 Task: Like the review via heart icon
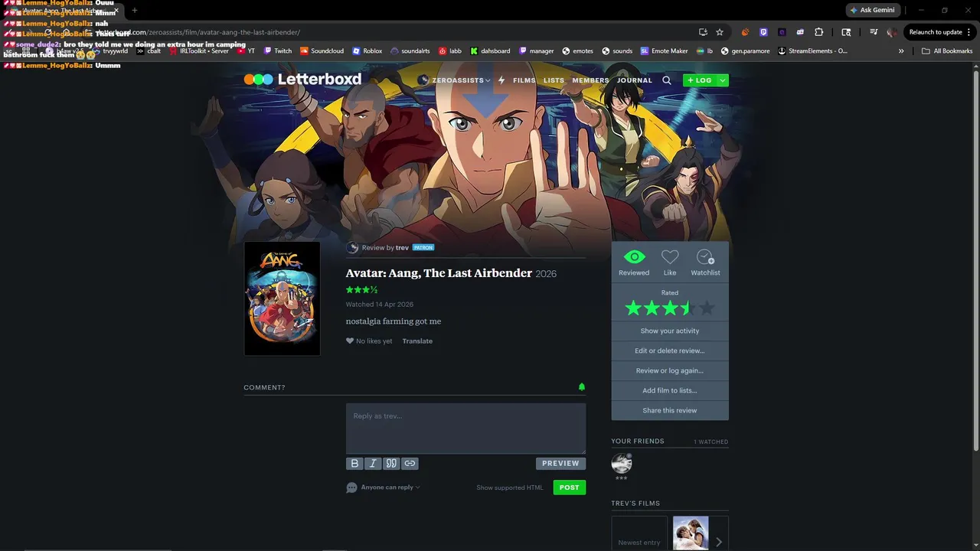click(350, 341)
